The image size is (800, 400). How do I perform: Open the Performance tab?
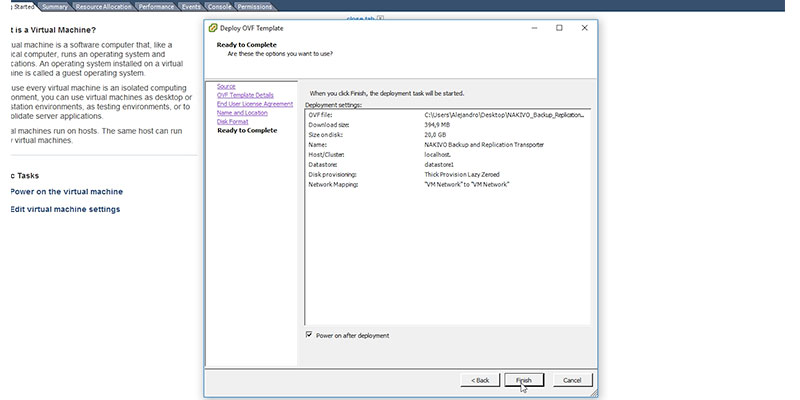click(x=156, y=7)
